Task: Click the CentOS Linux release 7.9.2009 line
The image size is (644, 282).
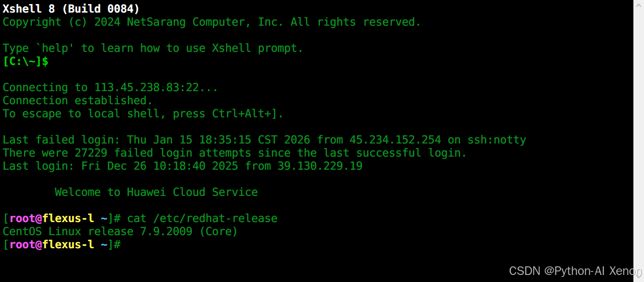Action: [120, 232]
